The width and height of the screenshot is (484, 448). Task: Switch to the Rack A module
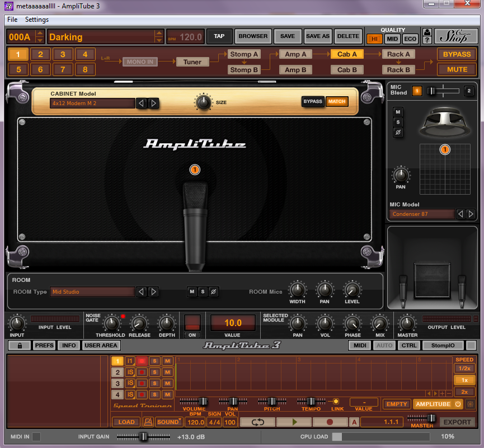tap(398, 54)
